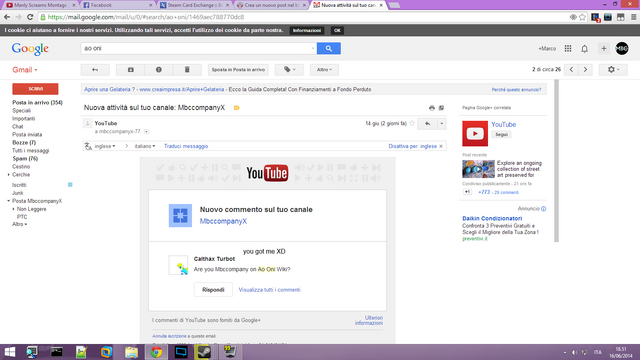Open Chrome from the taskbar

click(156, 352)
